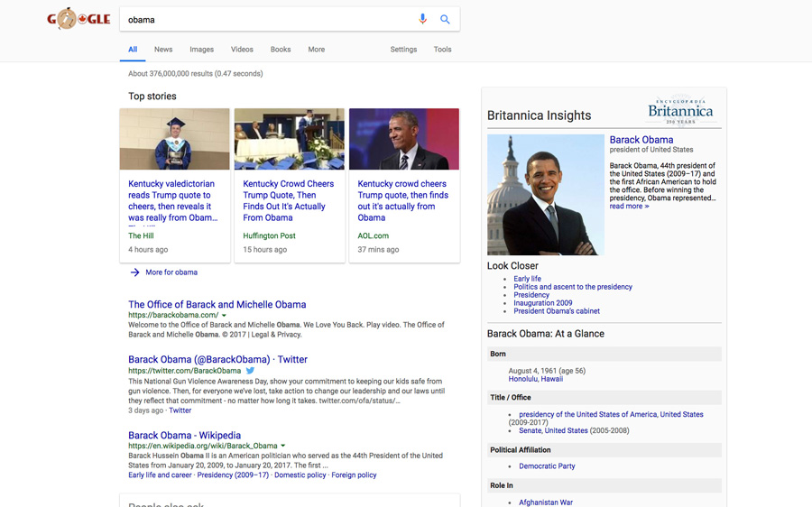Click the Google doodle logo
812x507 pixels.
(78, 19)
